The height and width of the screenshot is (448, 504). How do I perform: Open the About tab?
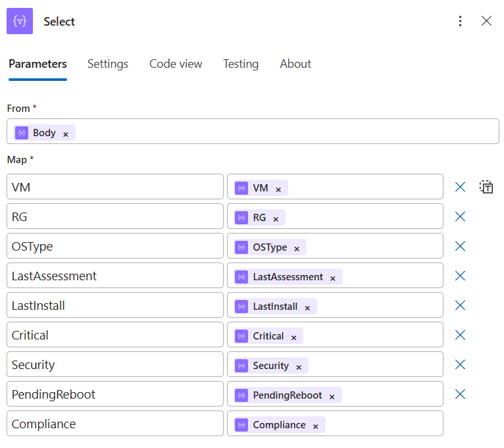pyautogui.click(x=295, y=64)
